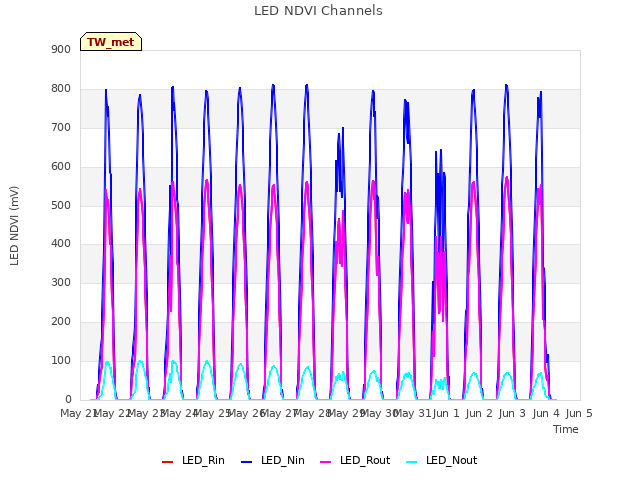Click the 800 y-axis tick value
Image resolution: width=640 pixels, height=480 pixels.
[x=61, y=89]
